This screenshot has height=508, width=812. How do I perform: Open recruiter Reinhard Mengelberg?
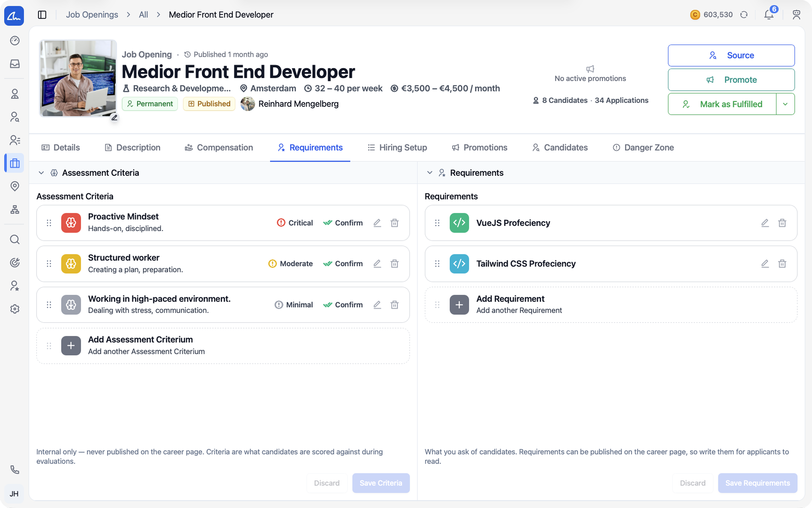290,104
